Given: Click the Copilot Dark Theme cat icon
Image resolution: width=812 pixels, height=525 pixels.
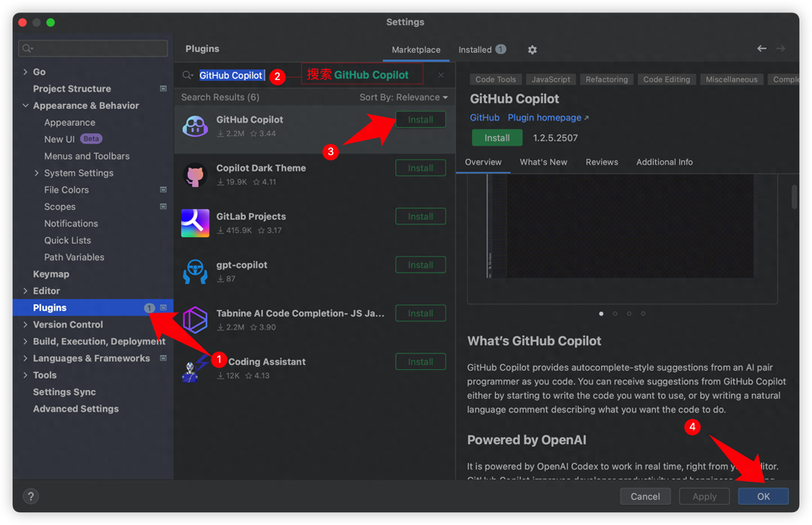Looking at the screenshot, I should 195,174.
